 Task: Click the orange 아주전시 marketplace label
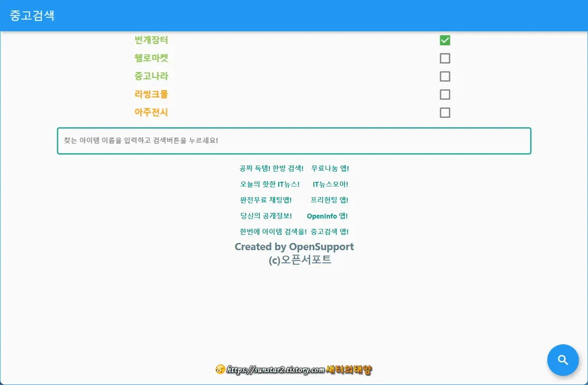(x=152, y=112)
